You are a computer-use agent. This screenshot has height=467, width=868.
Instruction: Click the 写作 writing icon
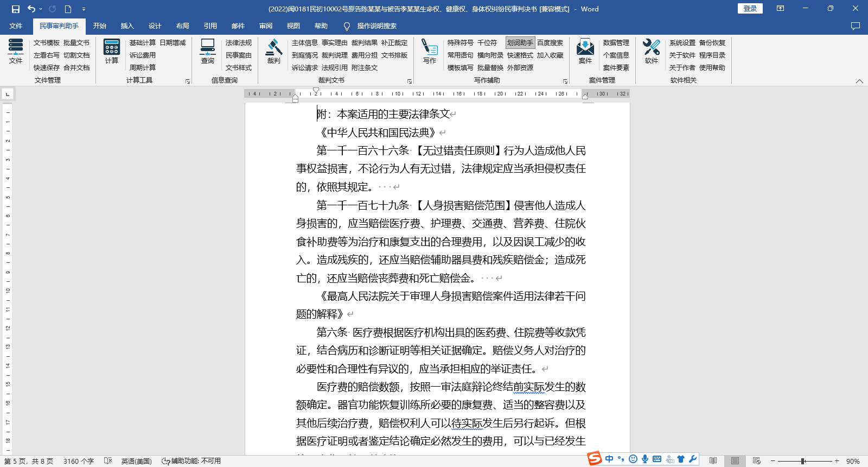click(x=430, y=52)
